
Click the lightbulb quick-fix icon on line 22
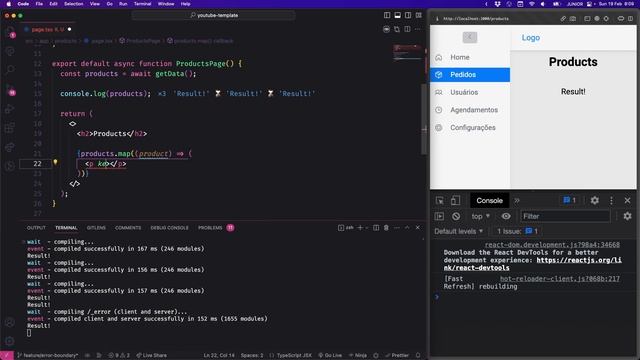(55, 162)
